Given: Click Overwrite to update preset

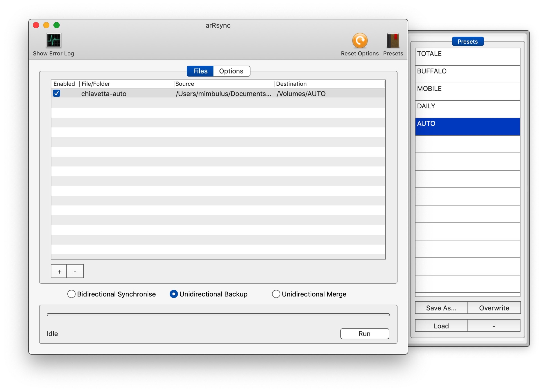Looking at the screenshot, I should [494, 308].
